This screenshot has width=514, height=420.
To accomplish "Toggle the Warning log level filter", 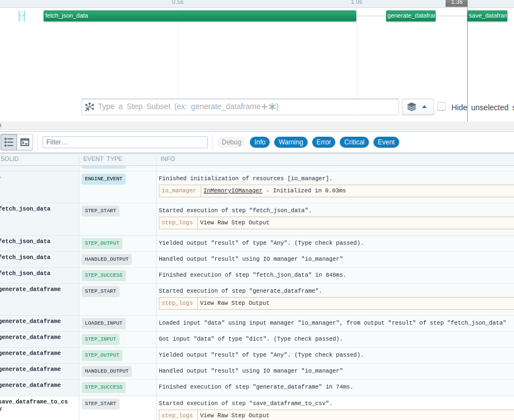I will (x=291, y=142).
